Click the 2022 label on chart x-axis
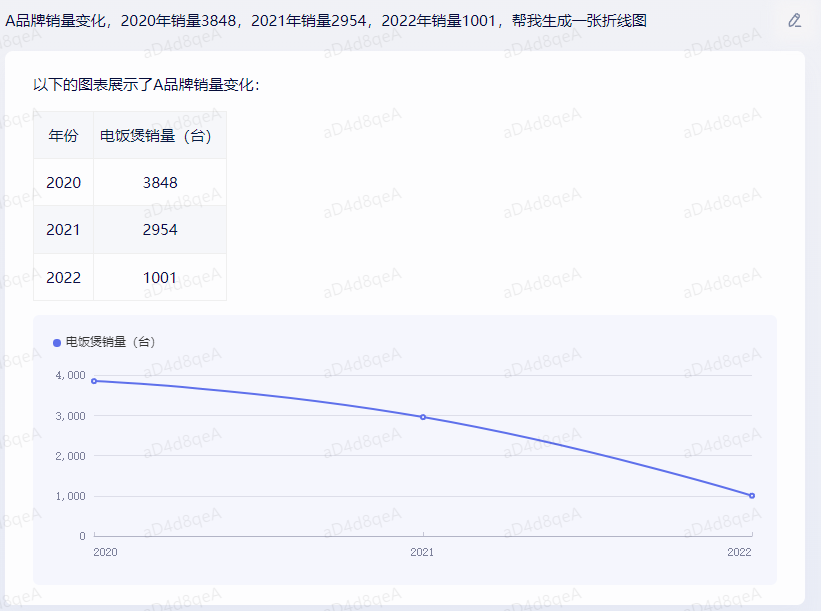 coord(739,552)
